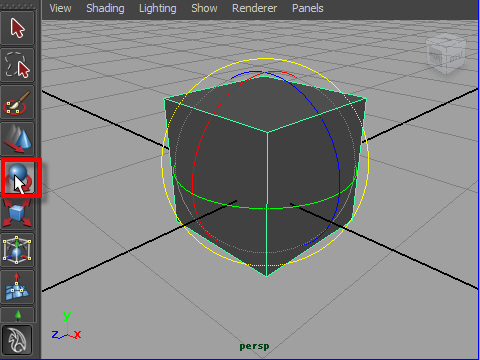Switch to the Scale tool
Image resolution: width=480 pixels, height=360 pixels.
point(17,214)
